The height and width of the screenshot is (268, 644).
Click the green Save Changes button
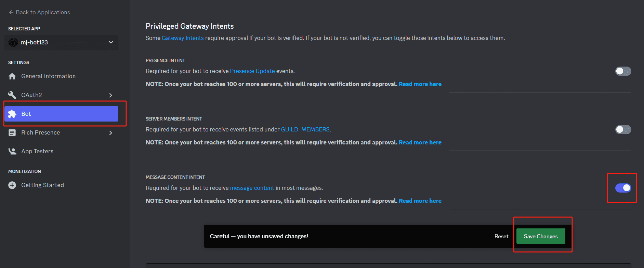pos(541,236)
